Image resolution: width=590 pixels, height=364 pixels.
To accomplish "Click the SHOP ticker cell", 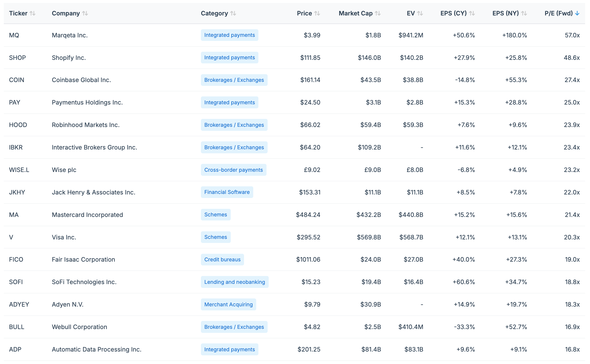I will [x=17, y=58].
